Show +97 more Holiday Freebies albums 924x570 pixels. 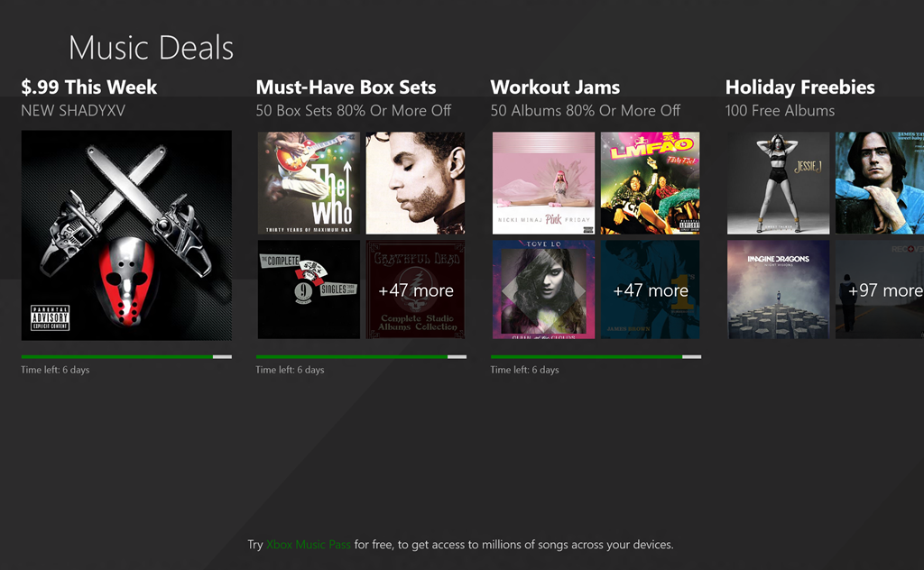click(880, 290)
